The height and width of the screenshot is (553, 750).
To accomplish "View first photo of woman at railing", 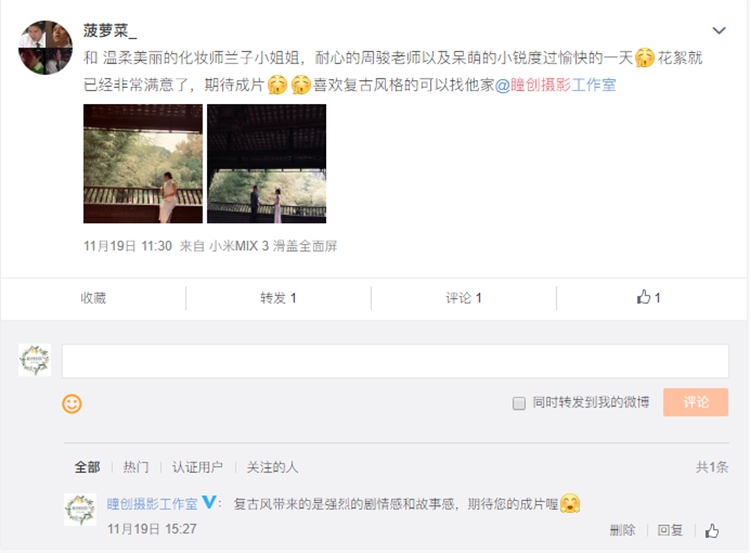I will [143, 164].
